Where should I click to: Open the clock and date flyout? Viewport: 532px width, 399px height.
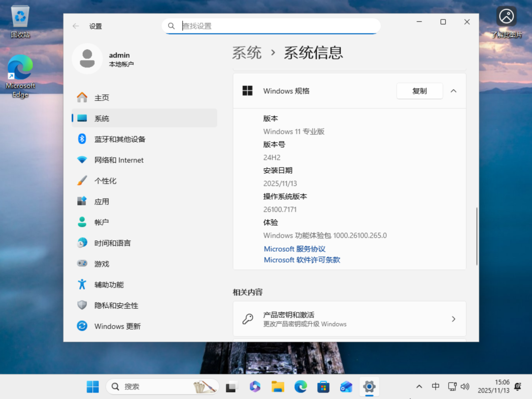494,387
